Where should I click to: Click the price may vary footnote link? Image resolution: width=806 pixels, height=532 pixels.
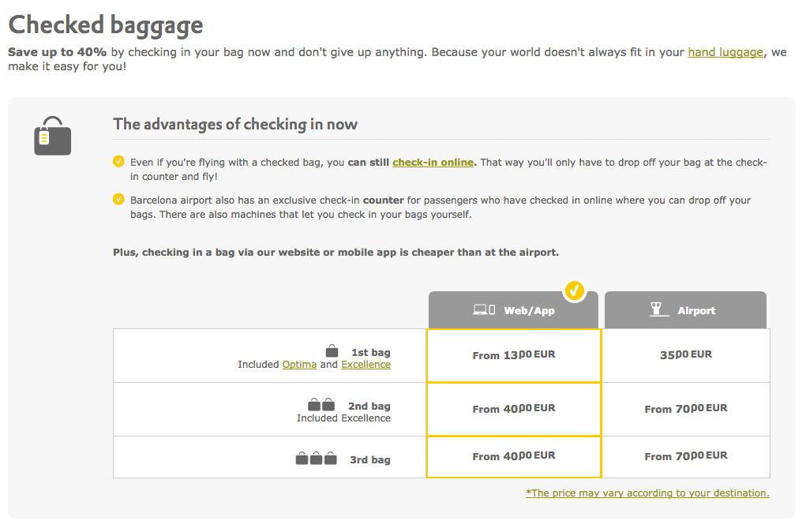(647, 493)
